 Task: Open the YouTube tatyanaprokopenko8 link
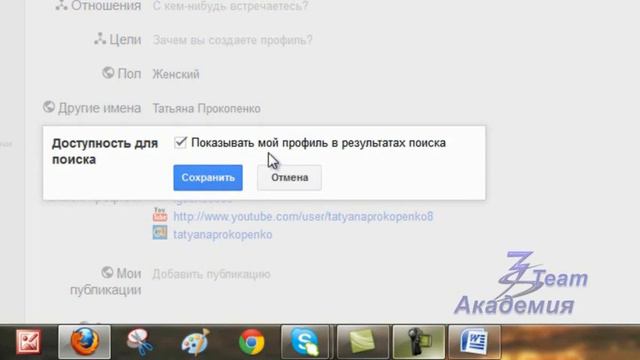pos(303,216)
